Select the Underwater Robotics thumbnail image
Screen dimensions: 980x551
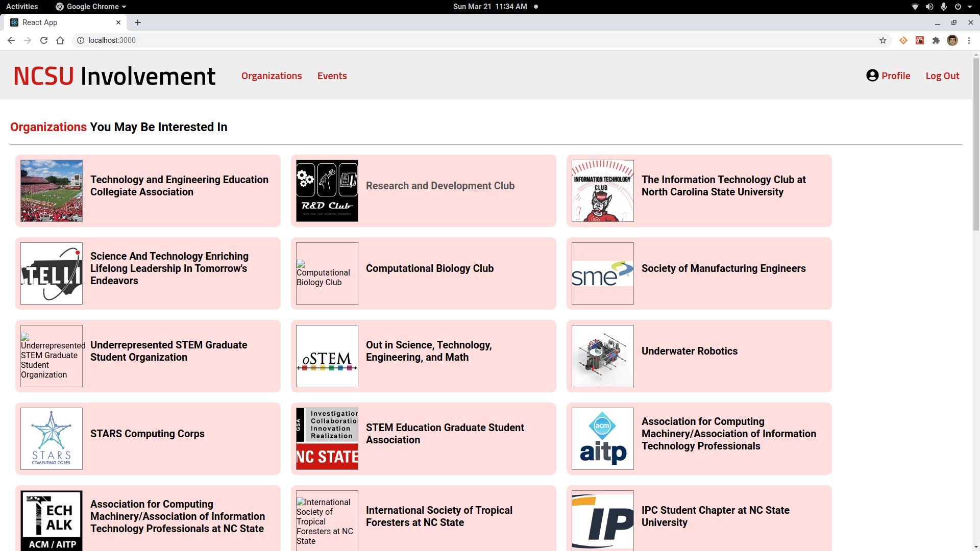[602, 356]
